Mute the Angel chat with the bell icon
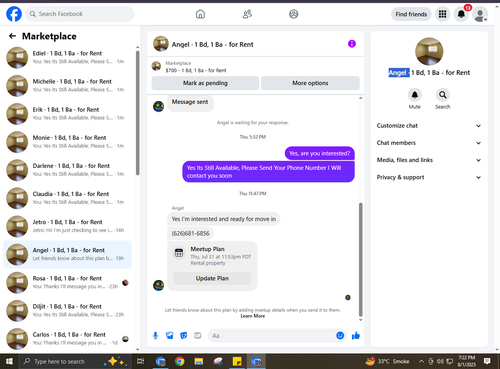The height and width of the screenshot is (369, 500). click(415, 95)
